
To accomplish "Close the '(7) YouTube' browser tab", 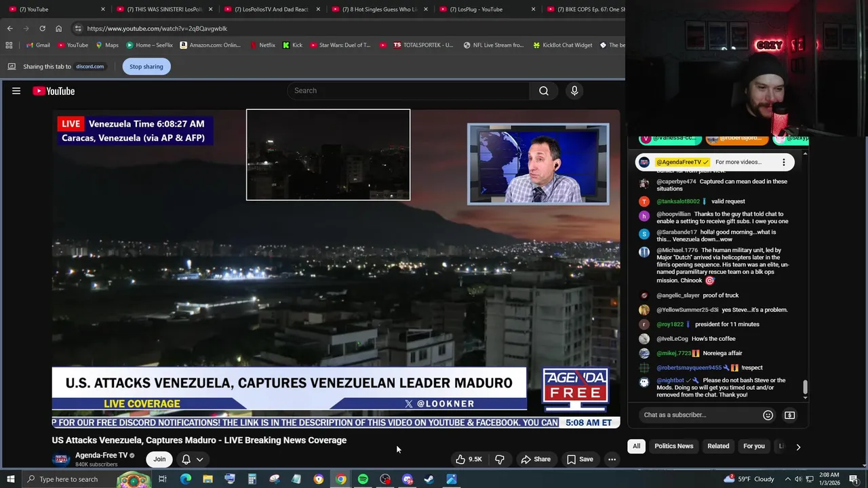I will pos(103,9).
